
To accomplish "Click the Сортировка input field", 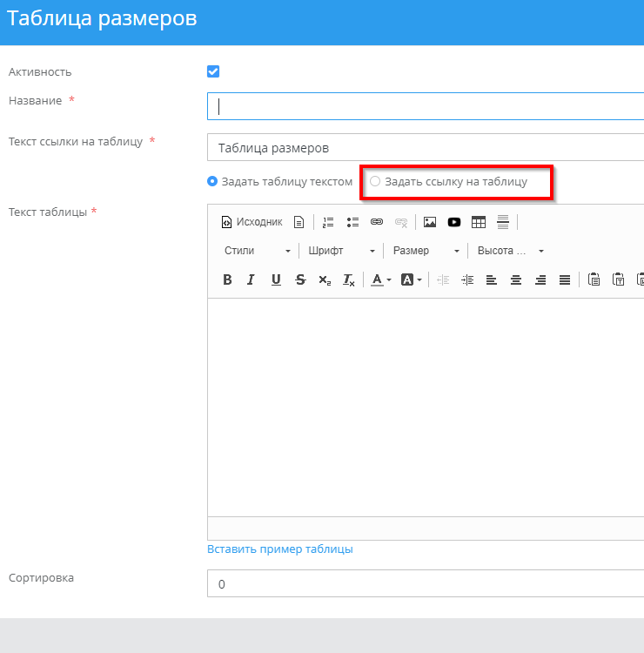I will coord(425,583).
